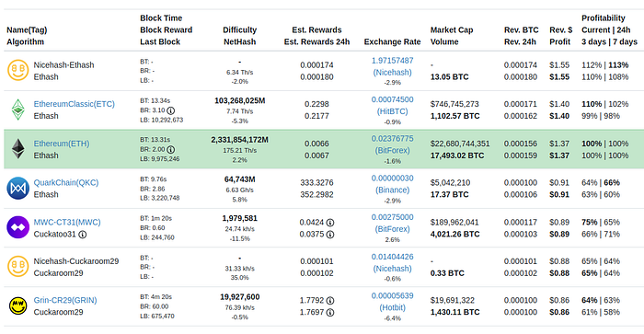Click the Nicehash-Ethash smiley coin icon
Screen dimensions: 644x334
[x=18, y=70]
